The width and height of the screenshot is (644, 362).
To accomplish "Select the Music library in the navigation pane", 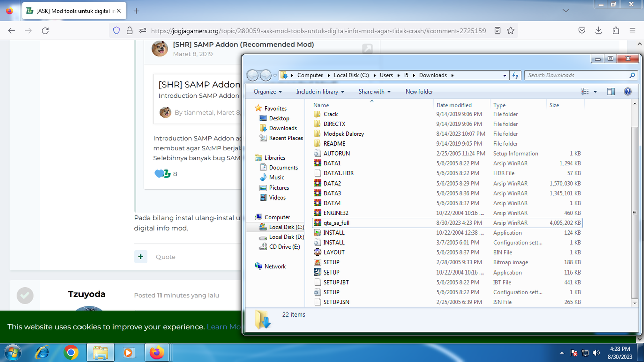I will click(x=272, y=177).
